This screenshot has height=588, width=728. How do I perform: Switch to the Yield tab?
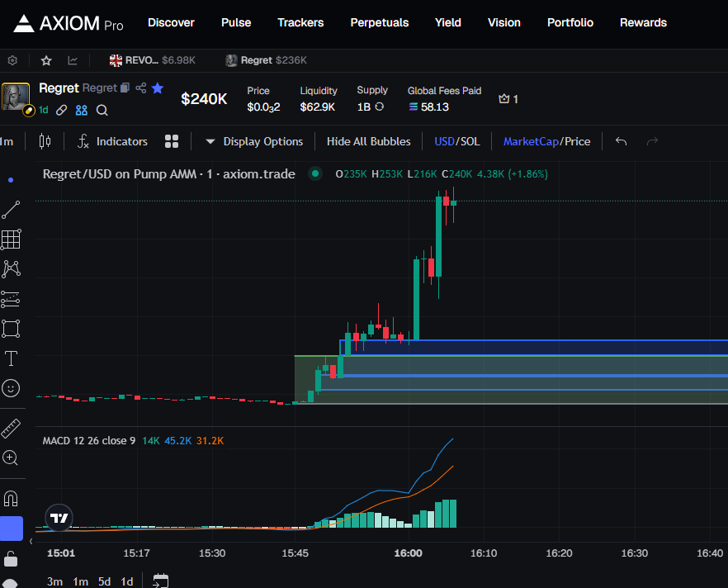click(448, 23)
